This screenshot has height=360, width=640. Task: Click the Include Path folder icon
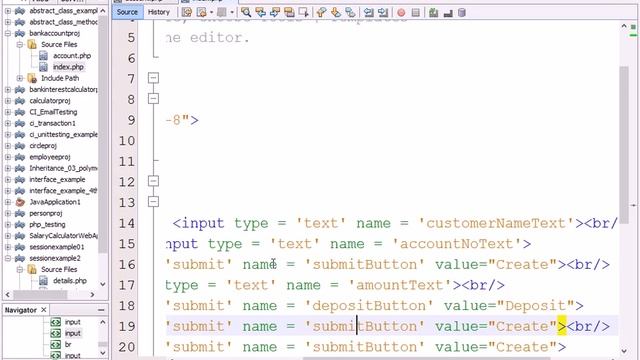(x=32, y=78)
